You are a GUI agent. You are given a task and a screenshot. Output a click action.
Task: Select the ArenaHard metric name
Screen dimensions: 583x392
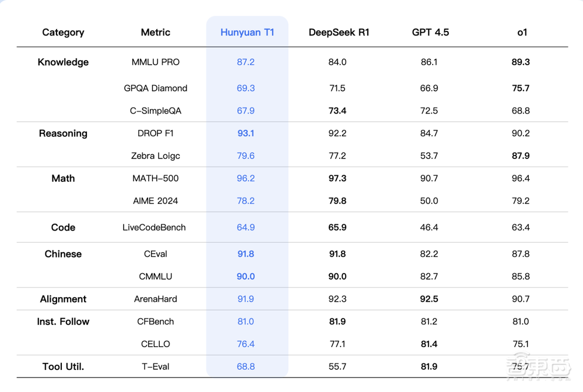[156, 299]
